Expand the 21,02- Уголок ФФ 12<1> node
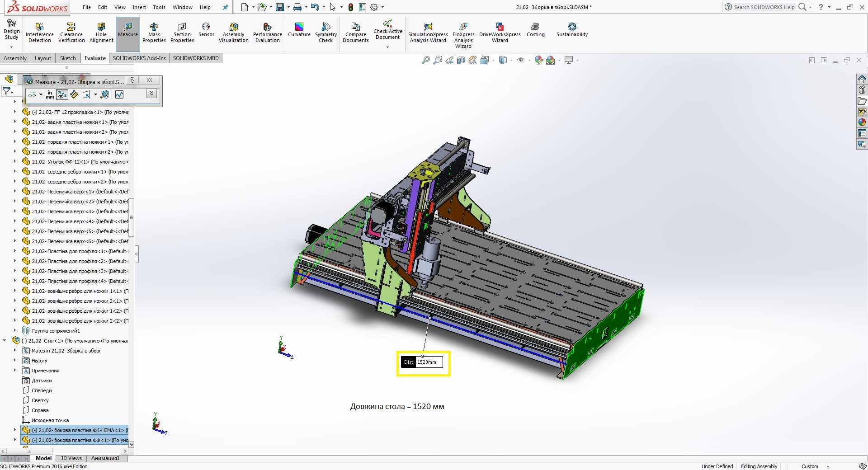The height and width of the screenshot is (470, 868). 14,161
